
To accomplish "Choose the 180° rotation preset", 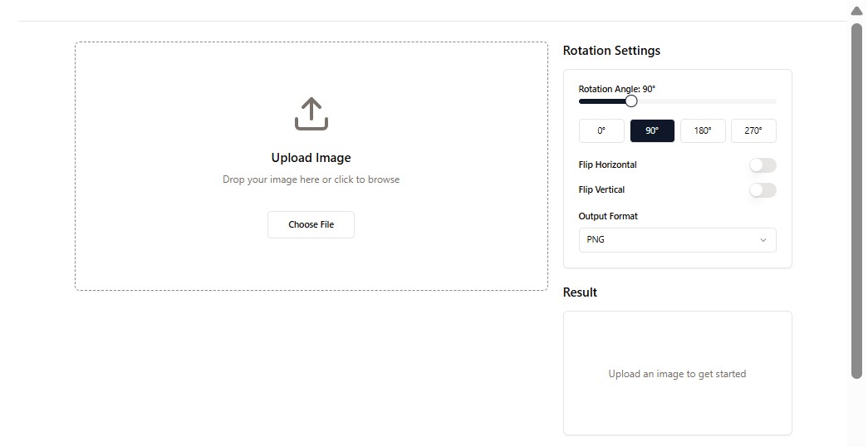I will 703,130.
